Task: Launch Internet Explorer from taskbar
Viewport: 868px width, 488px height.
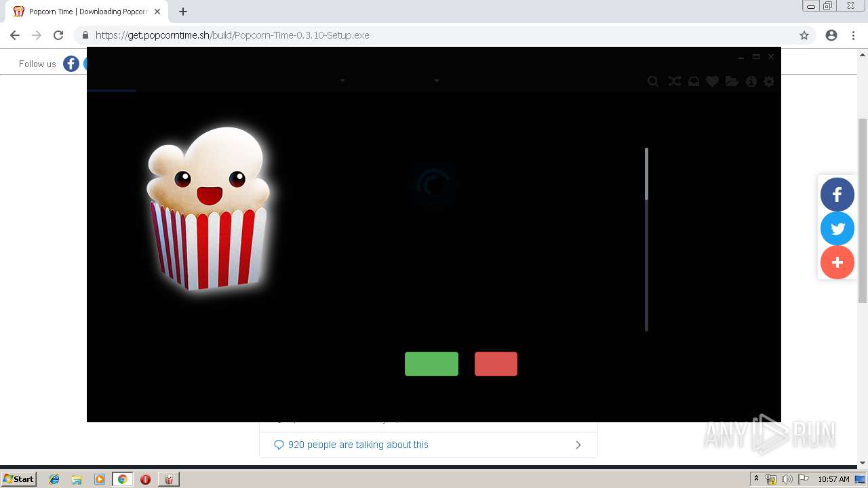Action: click(x=54, y=479)
